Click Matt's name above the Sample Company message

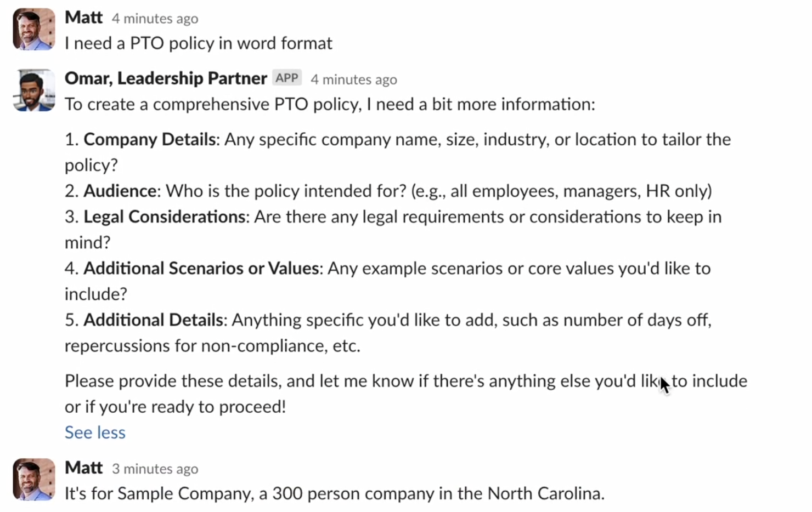click(x=83, y=468)
